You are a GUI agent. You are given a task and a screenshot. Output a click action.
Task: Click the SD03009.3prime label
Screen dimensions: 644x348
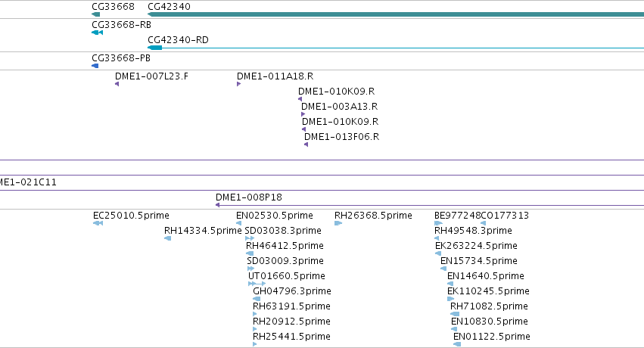pos(285,261)
